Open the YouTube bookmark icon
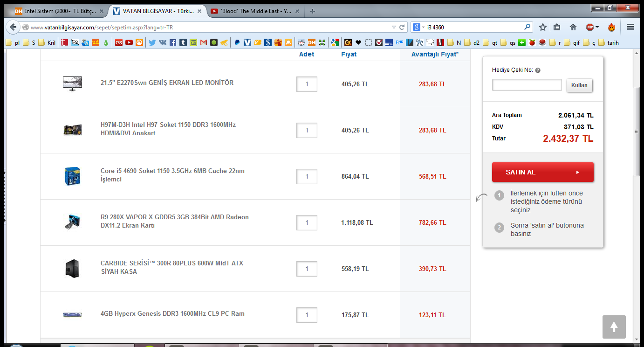This screenshot has width=644, height=347. (129, 42)
